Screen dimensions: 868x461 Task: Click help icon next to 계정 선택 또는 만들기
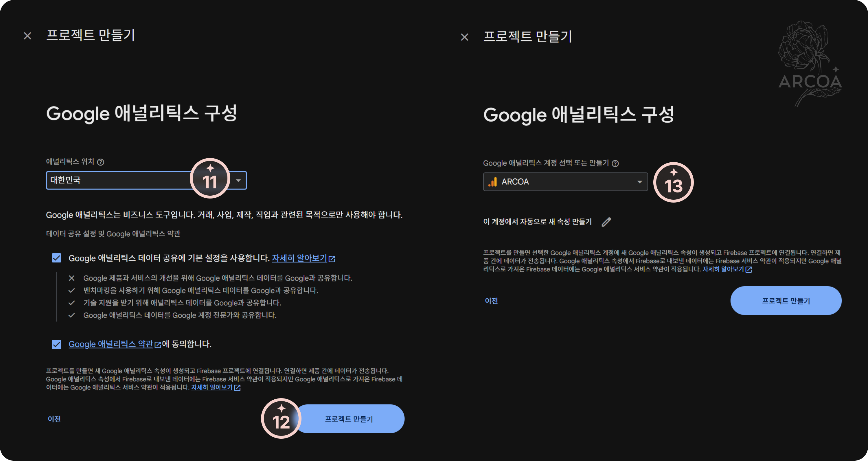[x=615, y=164]
